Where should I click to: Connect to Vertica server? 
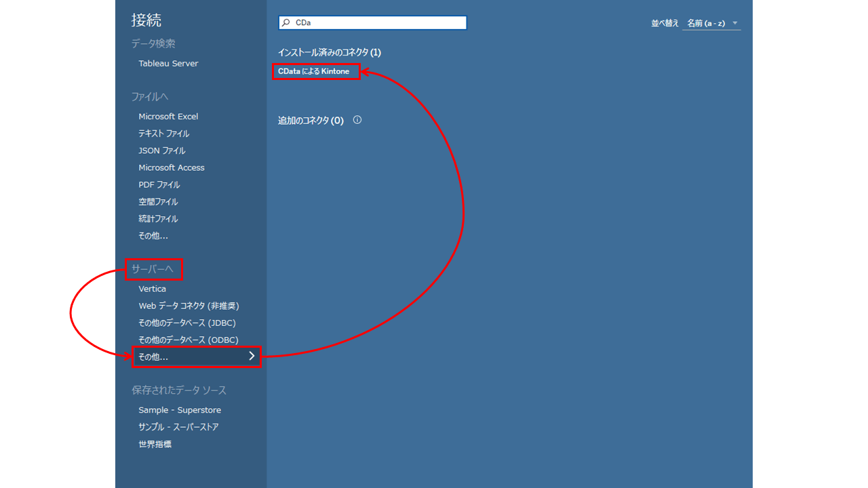153,289
